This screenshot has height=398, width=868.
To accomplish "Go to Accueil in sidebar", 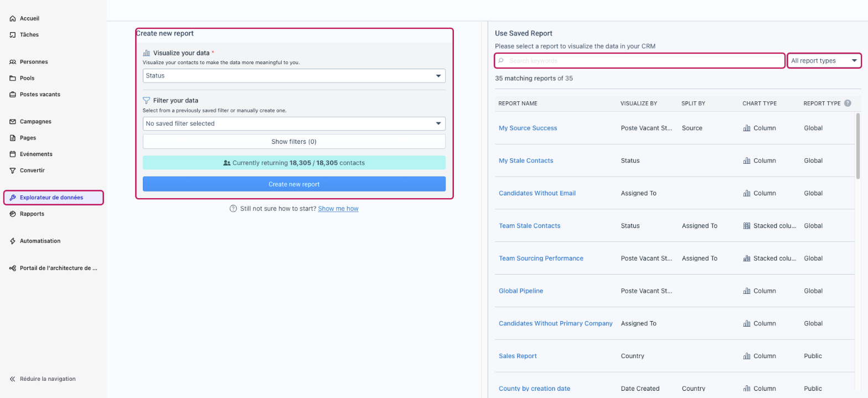I will tap(29, 18).
